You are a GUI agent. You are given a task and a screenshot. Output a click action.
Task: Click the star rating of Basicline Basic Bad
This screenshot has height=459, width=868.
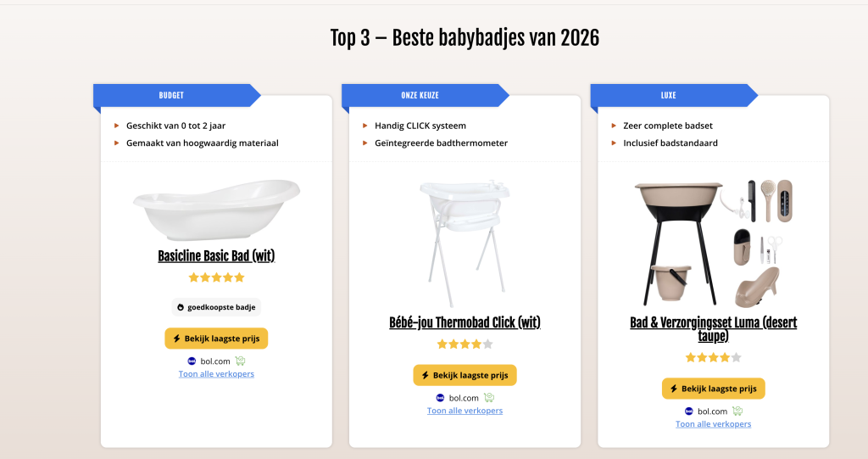pyautogui.click(x=216, y=277)
